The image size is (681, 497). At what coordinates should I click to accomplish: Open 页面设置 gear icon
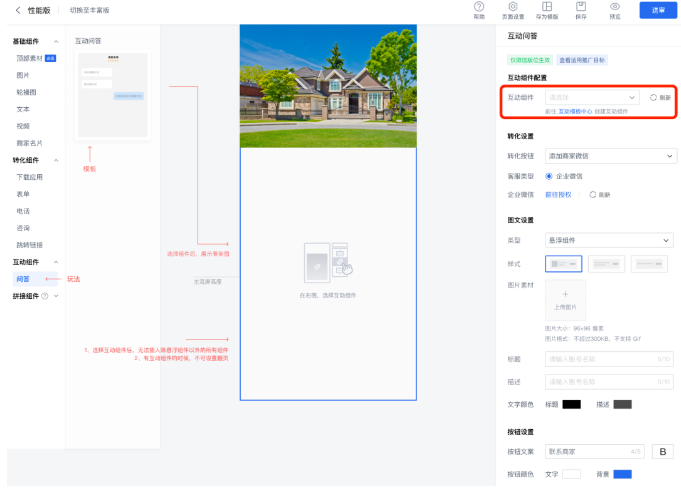click(x=513, y=7)
